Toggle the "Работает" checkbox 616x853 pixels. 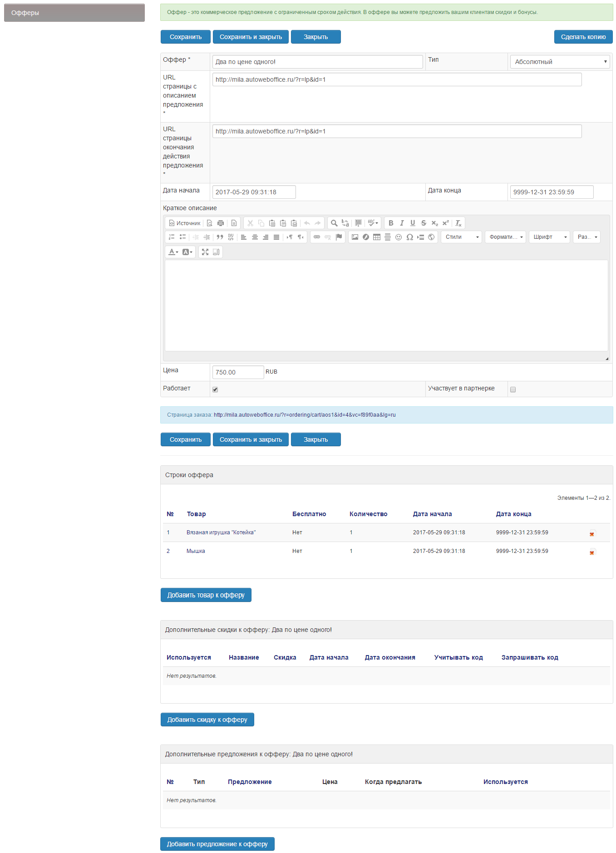[x=215, y=390]
